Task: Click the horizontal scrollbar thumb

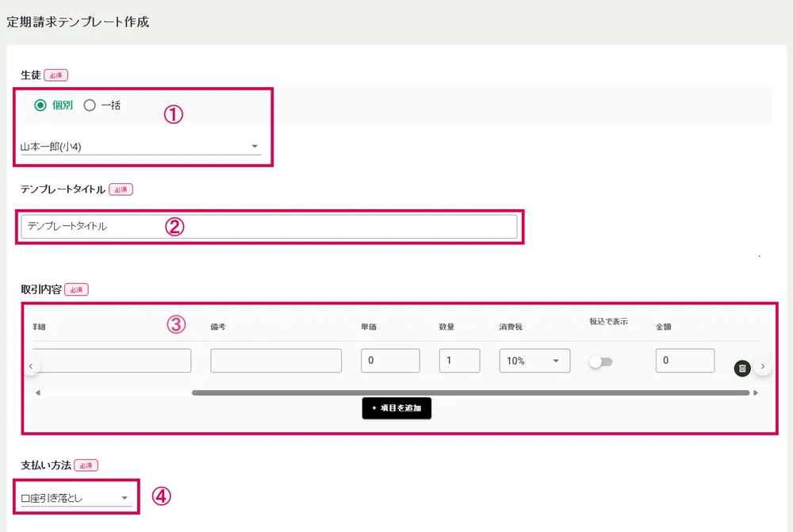Action: click(x=469, y=392)
